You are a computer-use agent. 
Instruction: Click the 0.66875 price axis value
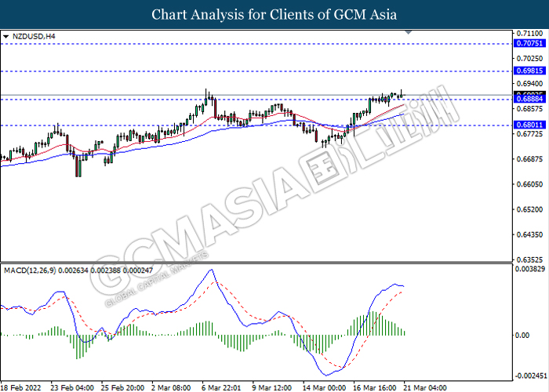(x=529, y=159)
